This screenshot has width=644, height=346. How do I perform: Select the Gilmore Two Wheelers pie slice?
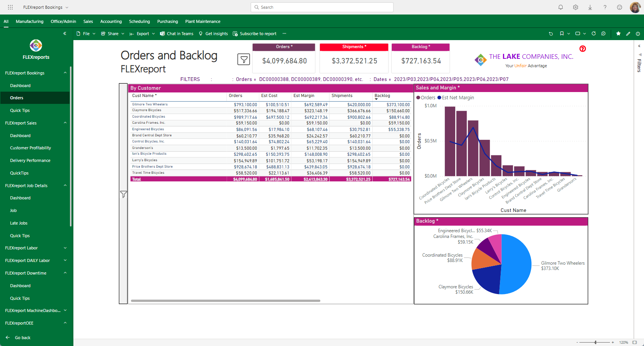click(x=516, y=264)
